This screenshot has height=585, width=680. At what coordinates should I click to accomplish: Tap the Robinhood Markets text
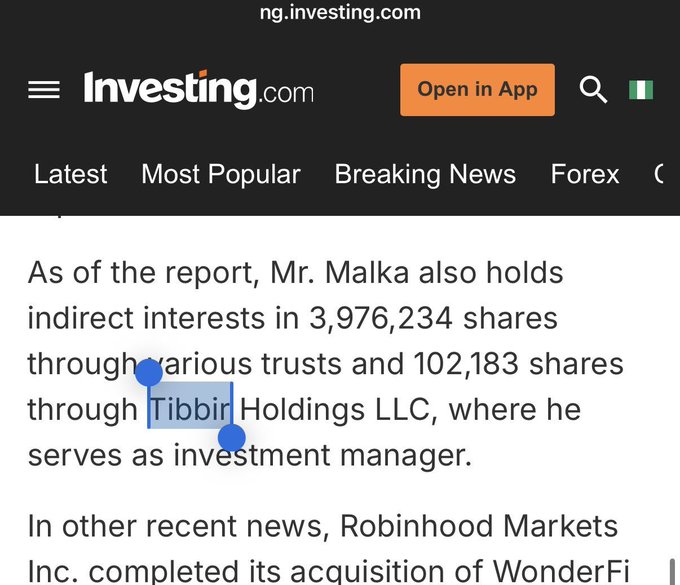tap(479, 526)
